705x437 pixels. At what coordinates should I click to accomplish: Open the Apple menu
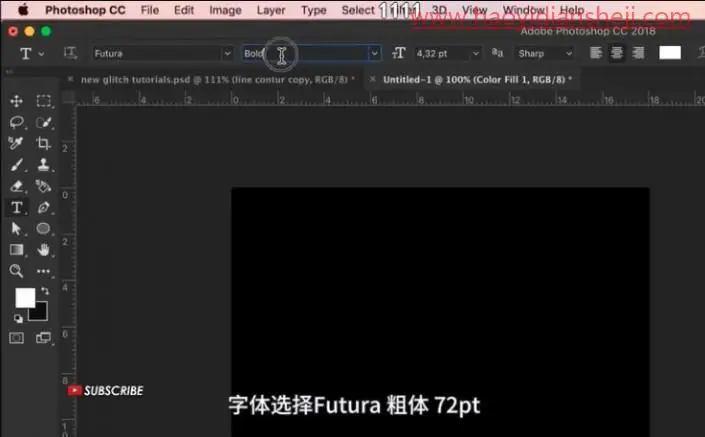click(23, 10)
